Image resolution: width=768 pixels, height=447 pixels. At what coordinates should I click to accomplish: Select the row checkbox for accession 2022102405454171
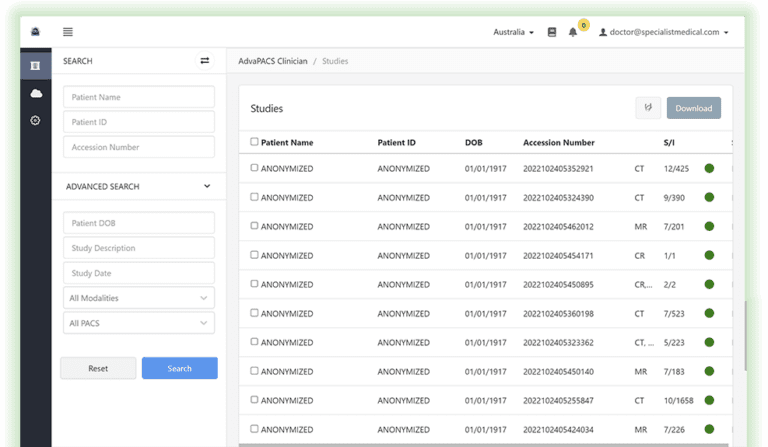(x=254, y=255)
